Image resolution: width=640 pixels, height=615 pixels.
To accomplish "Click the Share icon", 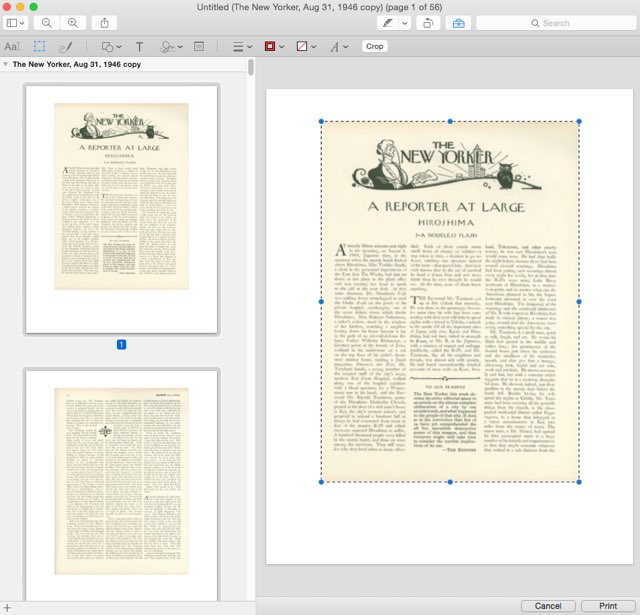I will [x=104, y=23].
